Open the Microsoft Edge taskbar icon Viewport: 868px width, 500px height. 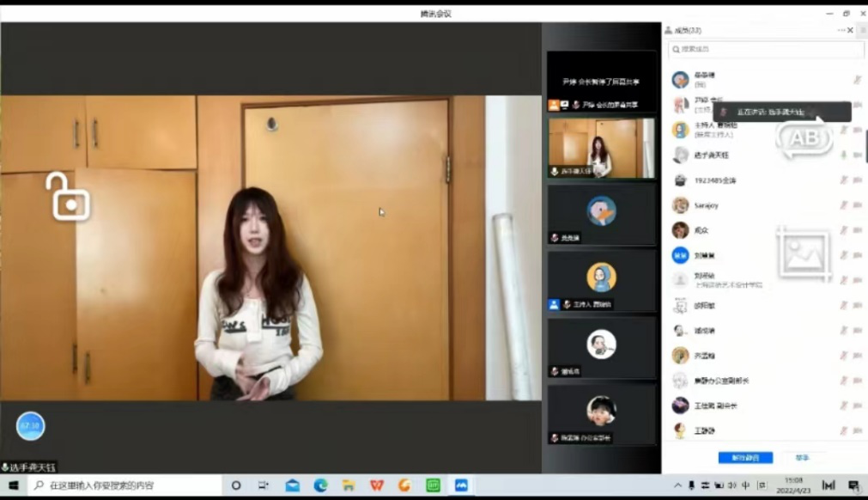click(x=320, y=485)
